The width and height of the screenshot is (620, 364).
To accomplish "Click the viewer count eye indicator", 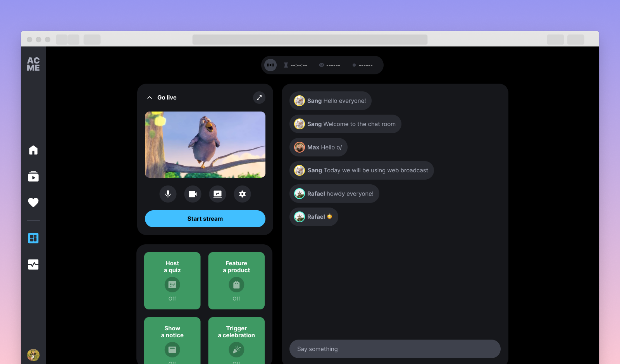I will [x=329, y=65].
